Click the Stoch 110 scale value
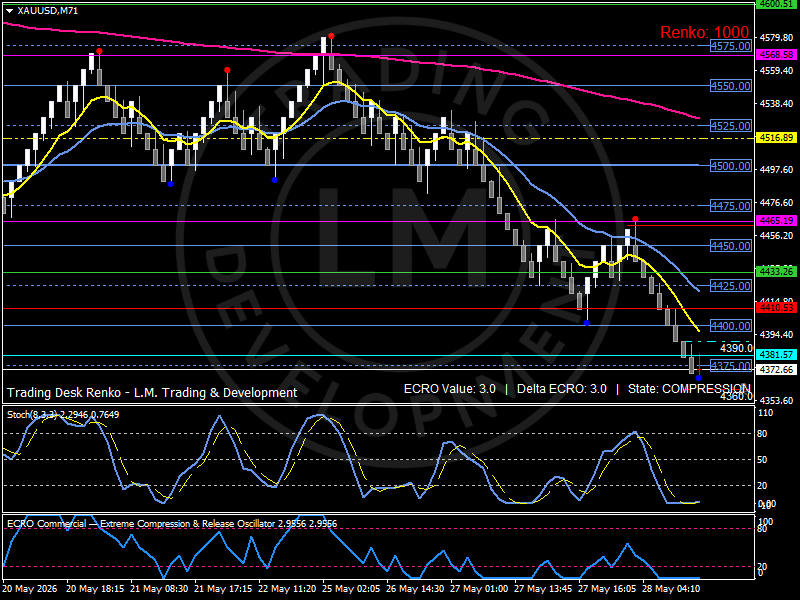800x600 pixels. click(765, 413)
